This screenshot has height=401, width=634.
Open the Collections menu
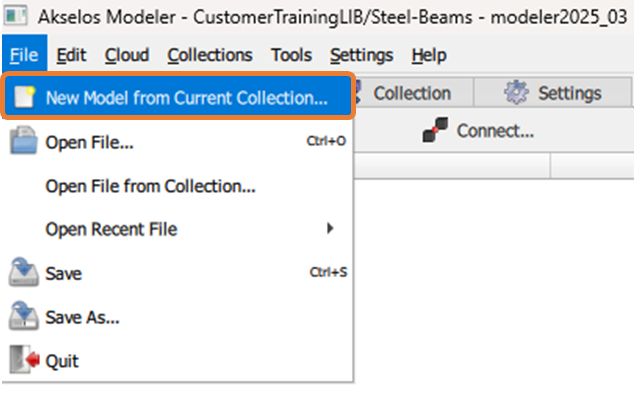coord(210,55)
